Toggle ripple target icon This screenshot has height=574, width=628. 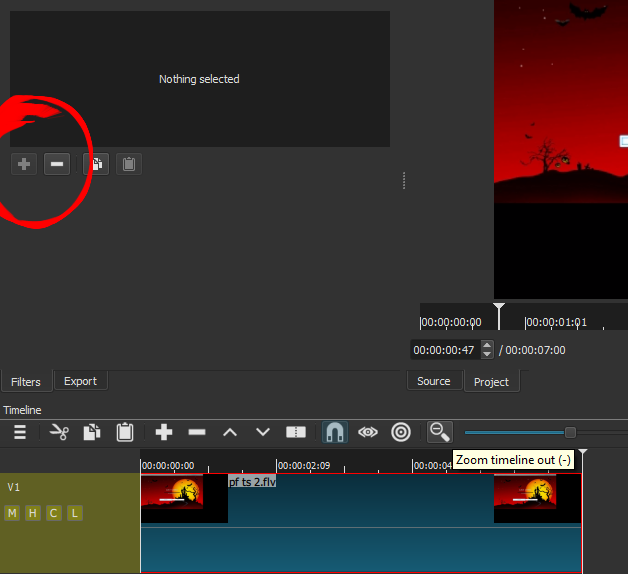pos(401,432)
